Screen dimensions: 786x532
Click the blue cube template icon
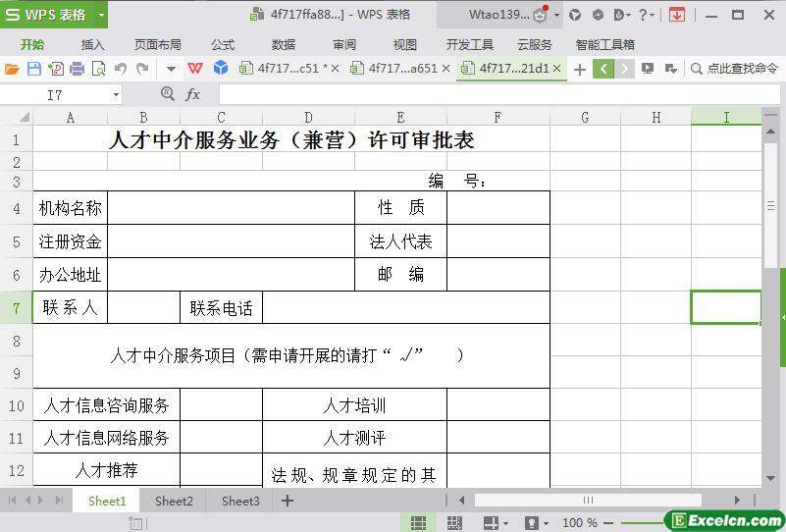221,68
